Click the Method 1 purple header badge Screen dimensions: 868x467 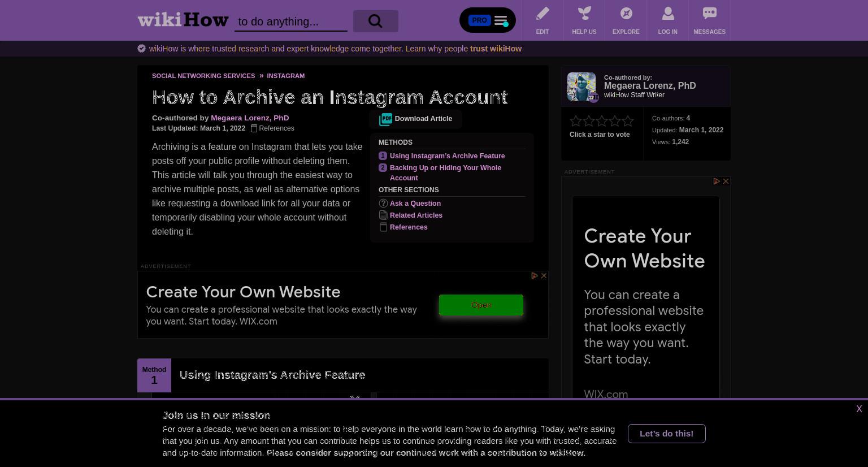[154, 375]
